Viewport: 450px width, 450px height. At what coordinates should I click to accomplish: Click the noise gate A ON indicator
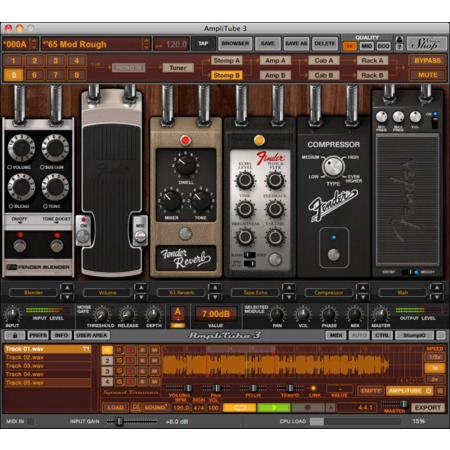tap(178, 326)
